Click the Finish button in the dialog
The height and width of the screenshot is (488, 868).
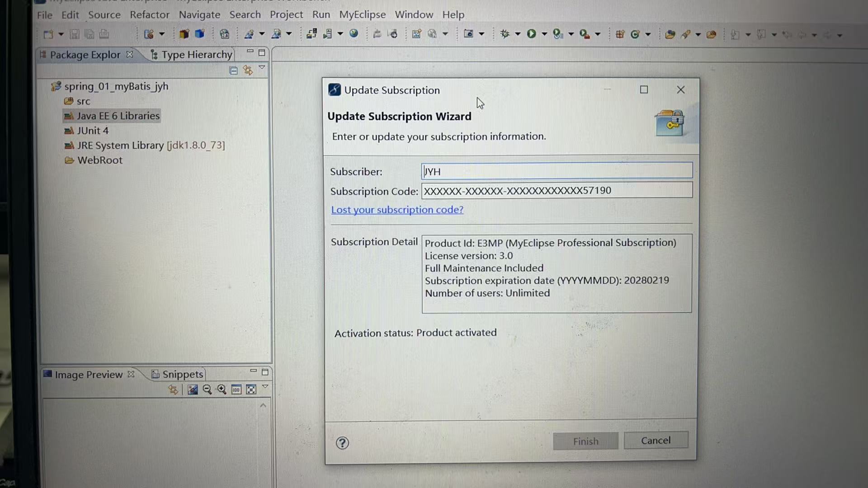click(x=585, y=441)
